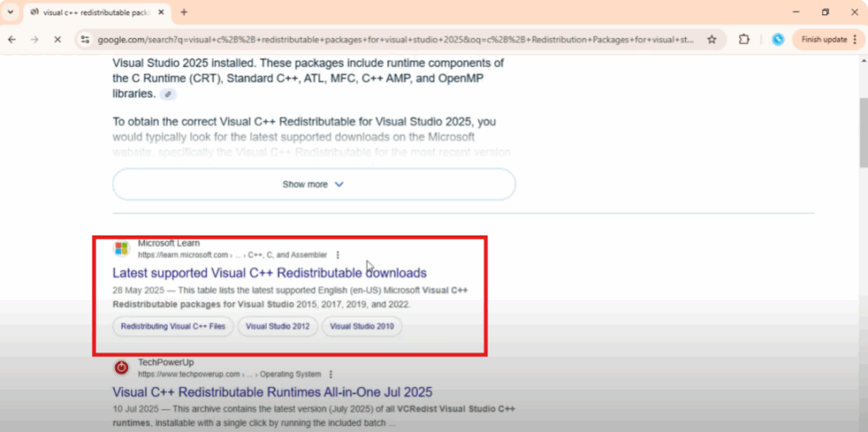
Task: Open three-dot menu beside Microsoft Learn result
Action: 338,255
